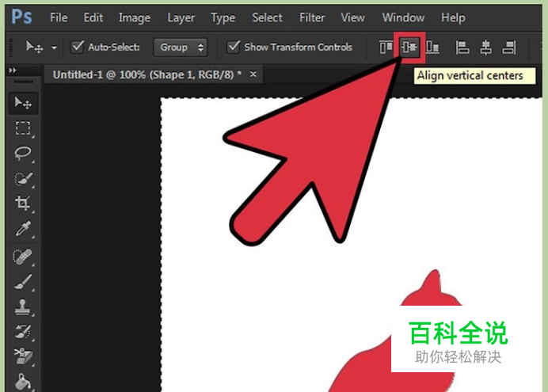
Task: Select the Quick Selection tool
Action: coord(23,178)
